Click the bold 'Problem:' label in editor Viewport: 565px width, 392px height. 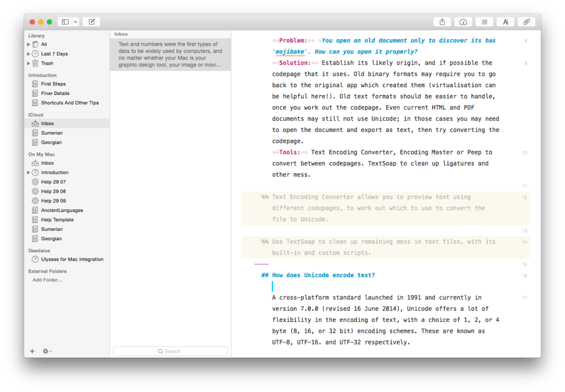293,41
